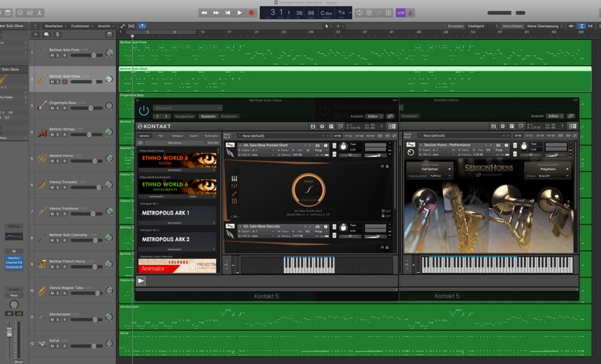Click the fast-forward transport button
The image size is (601, 364).
click(x=216, y=12)
